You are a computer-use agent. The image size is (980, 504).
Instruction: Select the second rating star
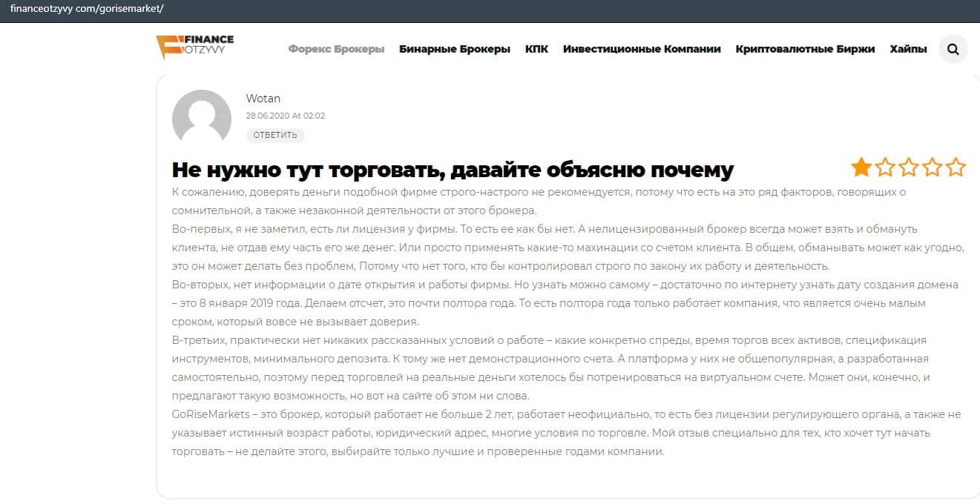(885, 167)
